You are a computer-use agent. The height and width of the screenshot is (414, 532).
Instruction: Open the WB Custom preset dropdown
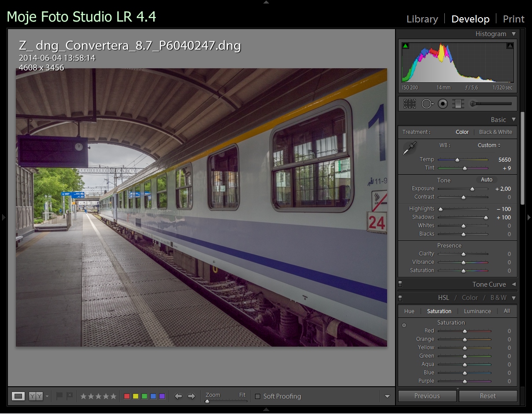click(489, 145)
